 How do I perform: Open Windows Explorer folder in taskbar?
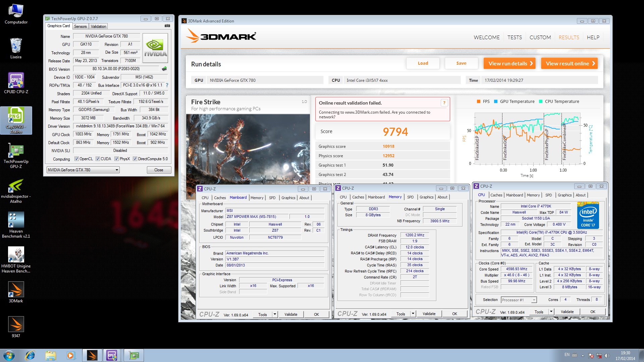pos(51,355)
